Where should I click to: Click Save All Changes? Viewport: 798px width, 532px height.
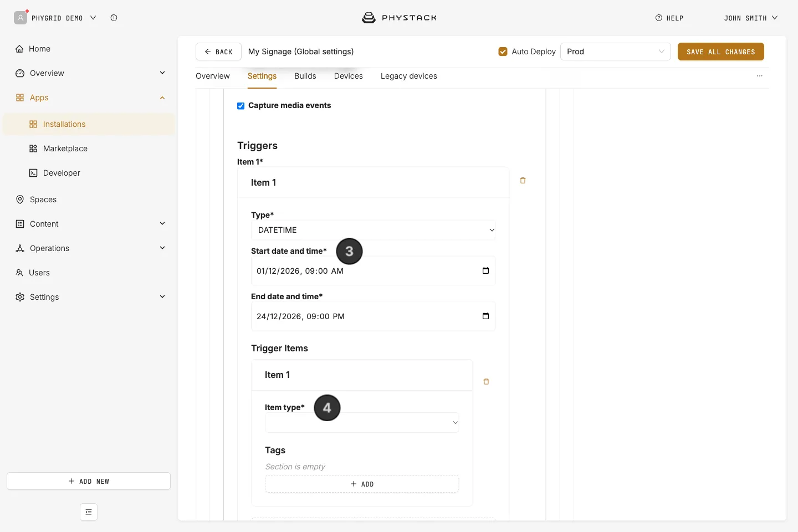coord(721,52)
